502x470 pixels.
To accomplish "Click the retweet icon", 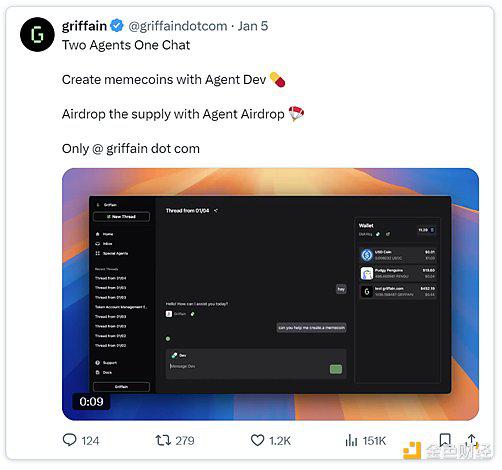I will (163, 440).
